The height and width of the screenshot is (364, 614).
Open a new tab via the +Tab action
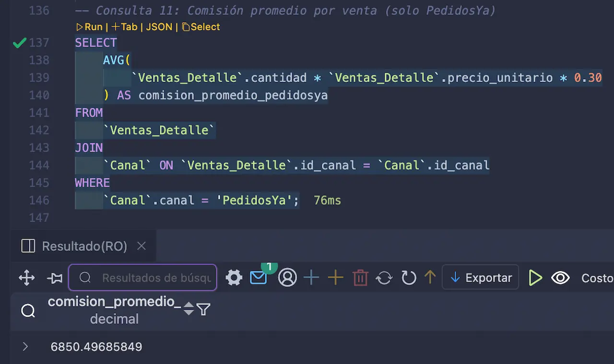(124, 27)
